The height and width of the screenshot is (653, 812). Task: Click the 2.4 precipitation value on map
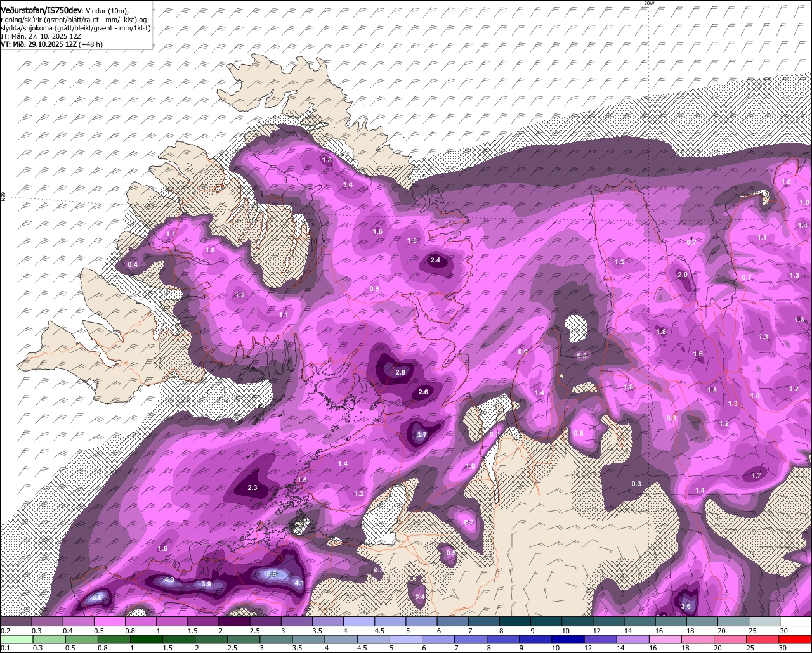tap(435, 261)
